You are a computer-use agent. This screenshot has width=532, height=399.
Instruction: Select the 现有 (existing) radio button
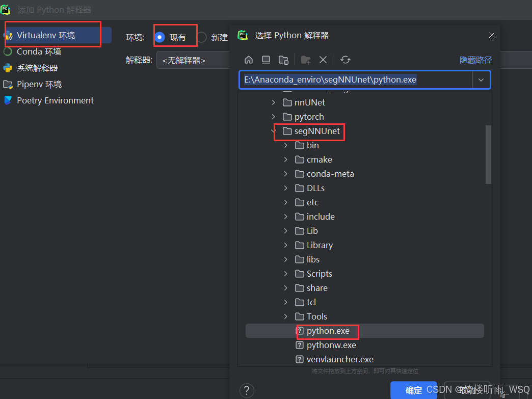159,37
